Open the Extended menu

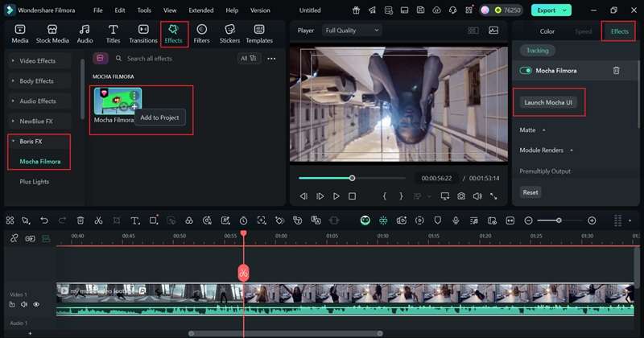tap(200, 10)
